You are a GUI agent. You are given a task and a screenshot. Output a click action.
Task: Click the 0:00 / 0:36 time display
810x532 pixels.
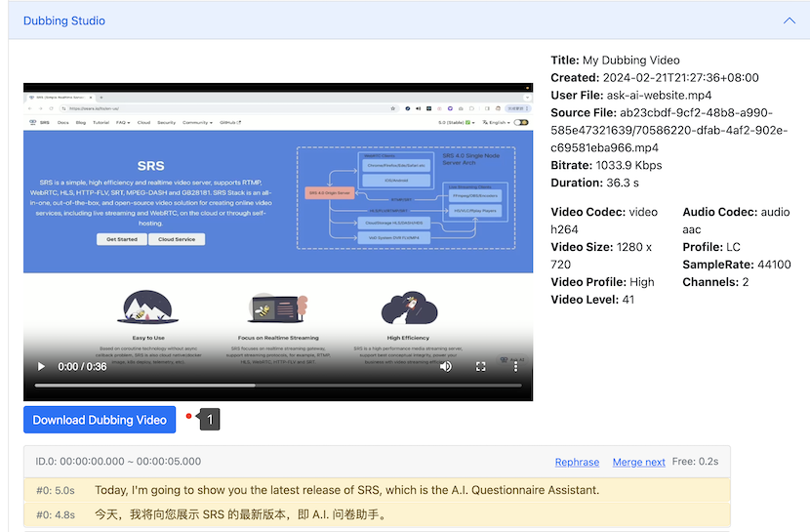tap(82, 367)
